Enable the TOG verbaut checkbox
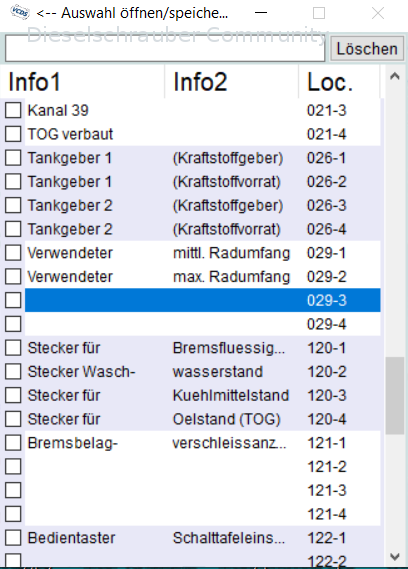The width and height of the screenshot is (408, 569). (13, 134)
